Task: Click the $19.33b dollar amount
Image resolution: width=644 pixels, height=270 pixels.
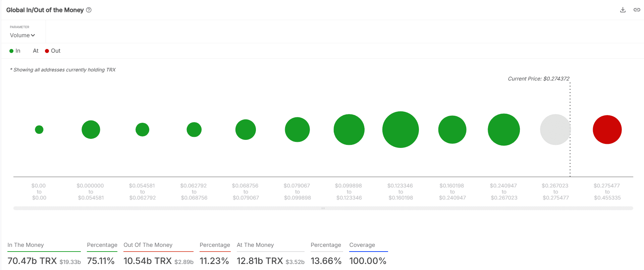Action: (x=70, y=262)
